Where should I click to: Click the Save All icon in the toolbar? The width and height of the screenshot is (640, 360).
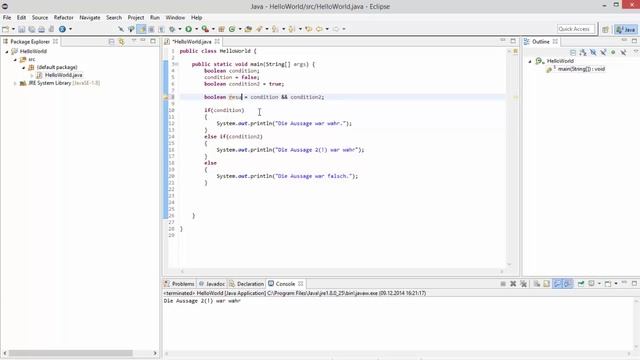pos(31,29)
